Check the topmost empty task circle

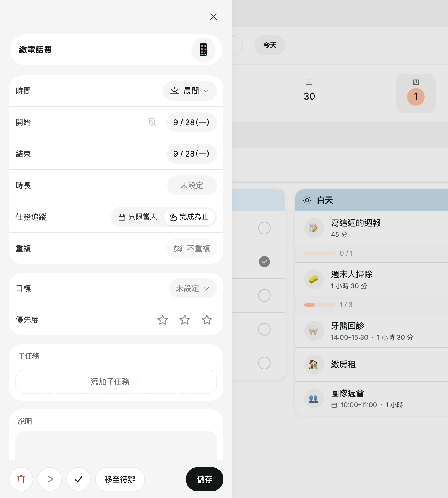pos(264,228)
